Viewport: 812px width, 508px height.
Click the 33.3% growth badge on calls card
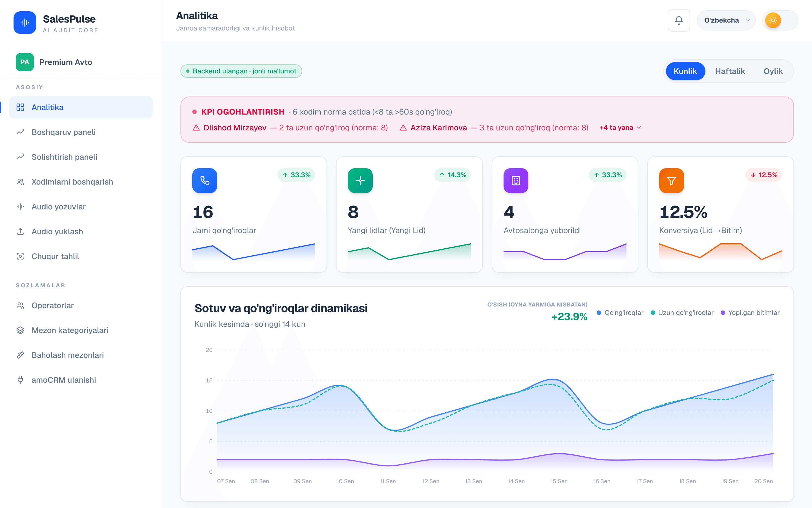pyautogui.click(x=296, y=175)
